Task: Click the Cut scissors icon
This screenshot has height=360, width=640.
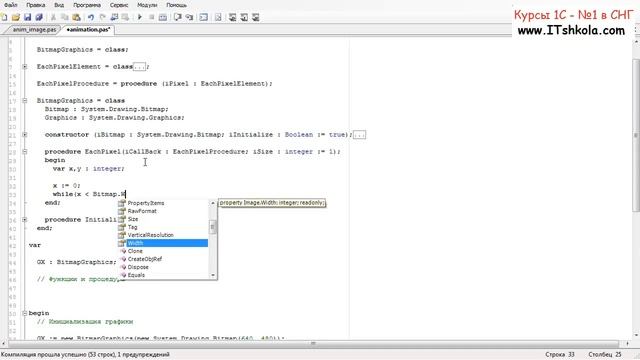Action: click(53, 17)
